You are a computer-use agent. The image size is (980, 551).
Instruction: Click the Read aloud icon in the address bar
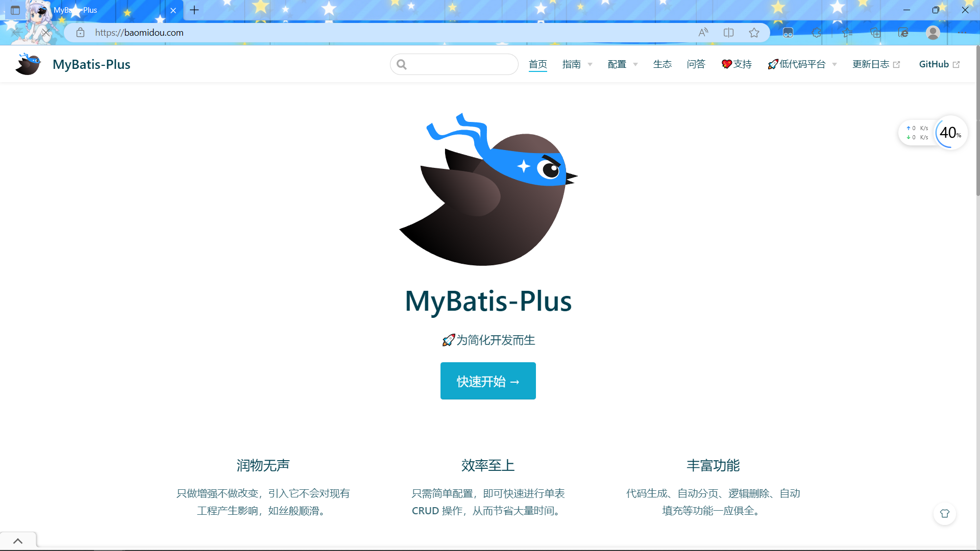tap(703, 33)
